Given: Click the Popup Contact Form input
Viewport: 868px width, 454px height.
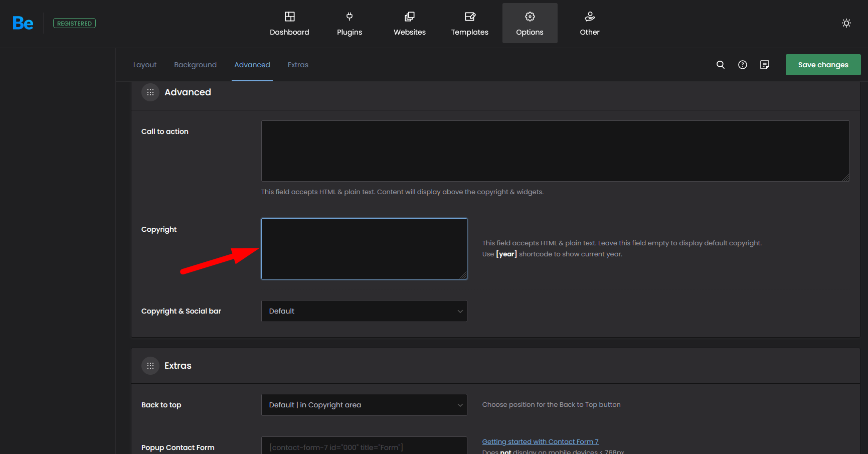Looking at the screenshot, I should [365, 446].
